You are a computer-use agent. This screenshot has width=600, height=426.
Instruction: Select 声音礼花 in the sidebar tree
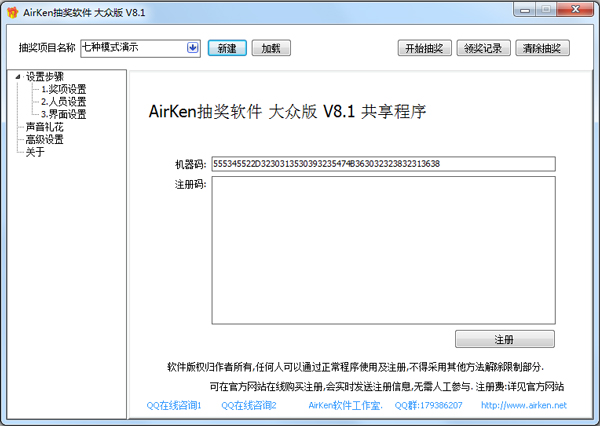pos(44,127)
